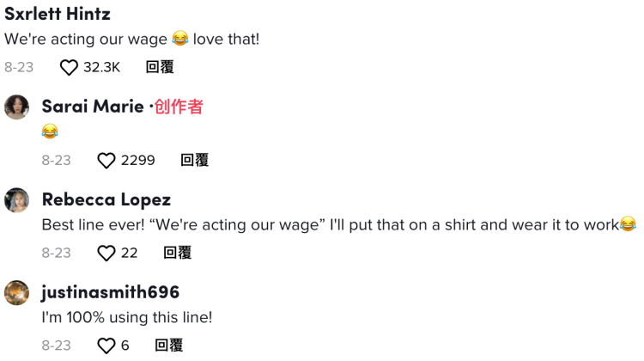Open Sarai Marie's profile picture
Screen dimensions: 644x361
(x=17, y=107)
